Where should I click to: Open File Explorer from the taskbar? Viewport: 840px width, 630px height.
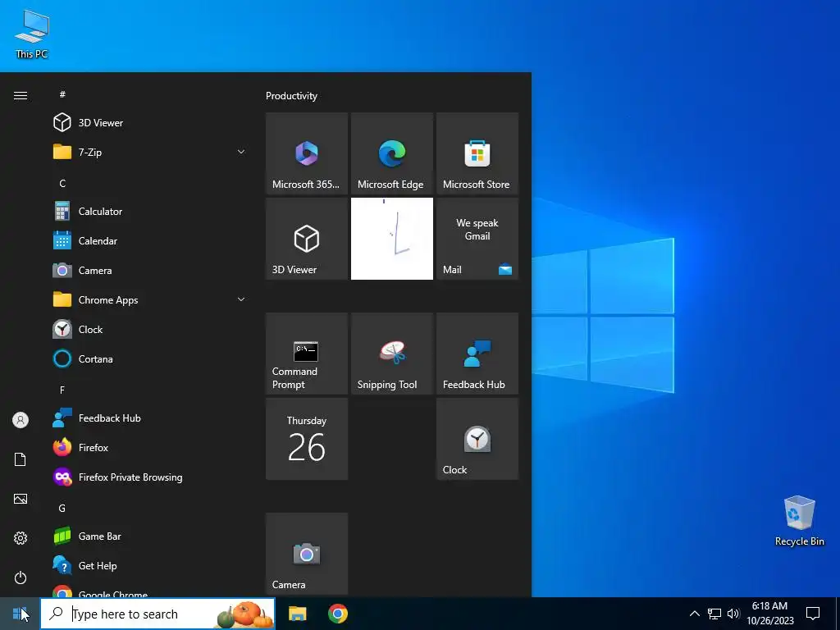point(297,614)
